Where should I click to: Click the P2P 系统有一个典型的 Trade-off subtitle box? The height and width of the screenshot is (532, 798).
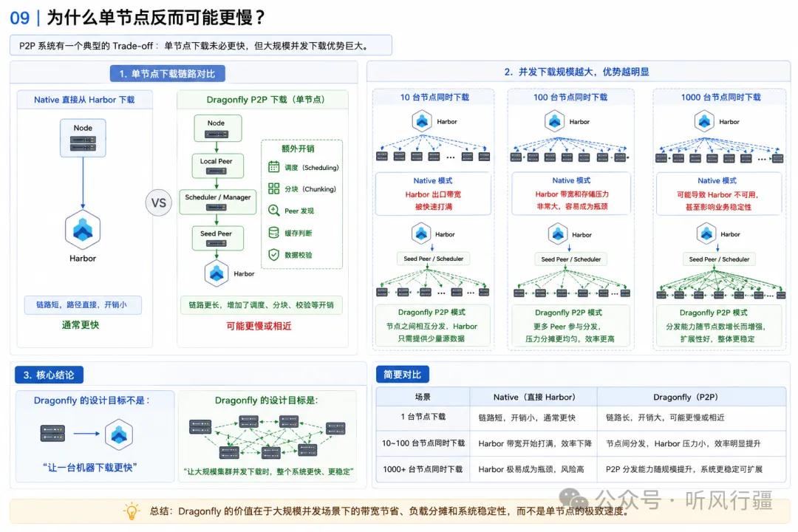pyautogui.click(x=200, y=45)
